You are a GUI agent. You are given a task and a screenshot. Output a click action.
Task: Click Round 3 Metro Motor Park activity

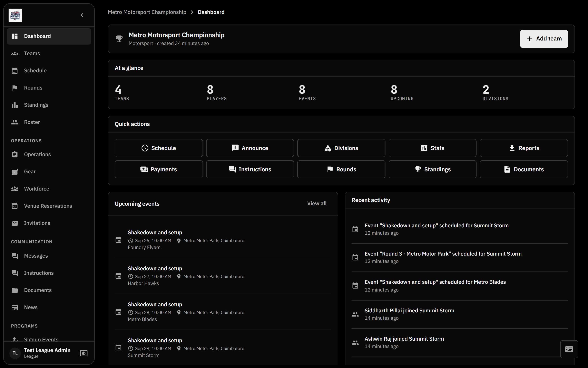(x=459, y=257)
